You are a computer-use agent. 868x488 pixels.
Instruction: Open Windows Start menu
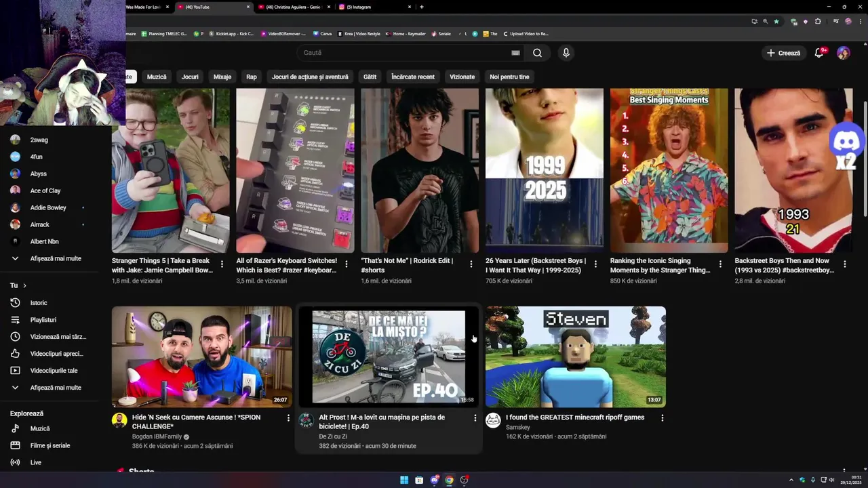click(404, 480)
